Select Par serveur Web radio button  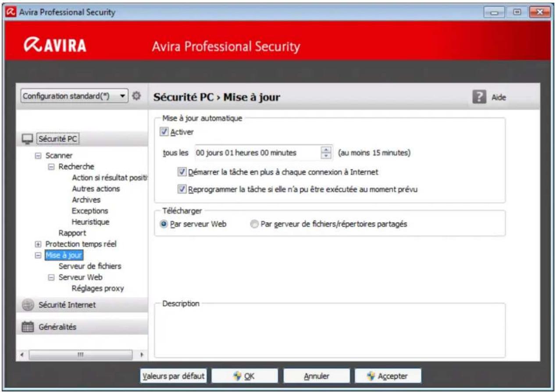(x=164, y=224)
